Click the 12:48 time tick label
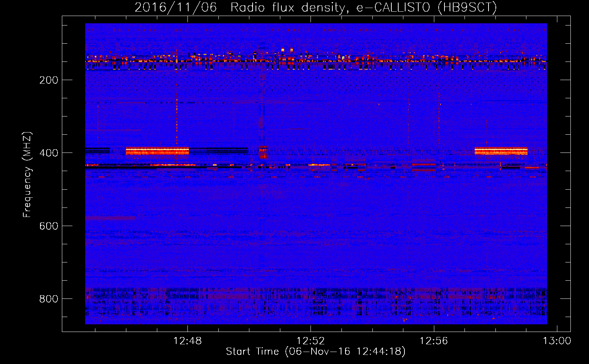 coord(187,341)
